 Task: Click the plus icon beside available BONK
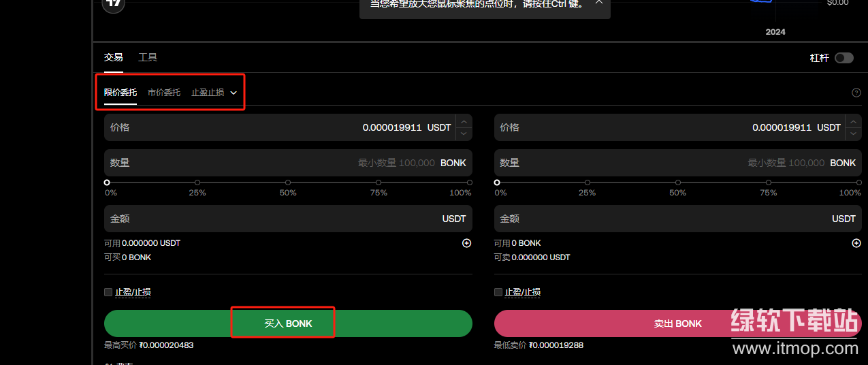pyautogui.click(x=856, y=243)
